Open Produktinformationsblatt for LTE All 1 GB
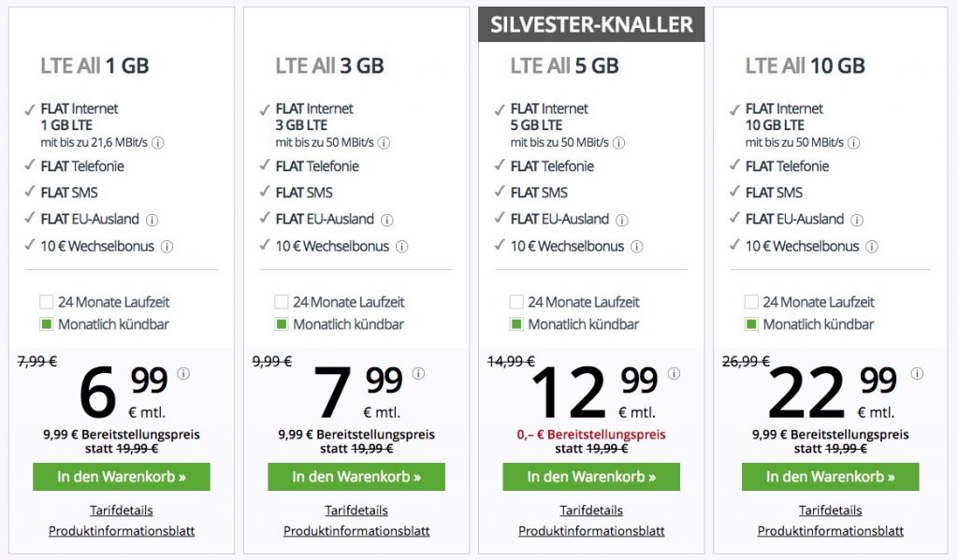 point(122,531)
